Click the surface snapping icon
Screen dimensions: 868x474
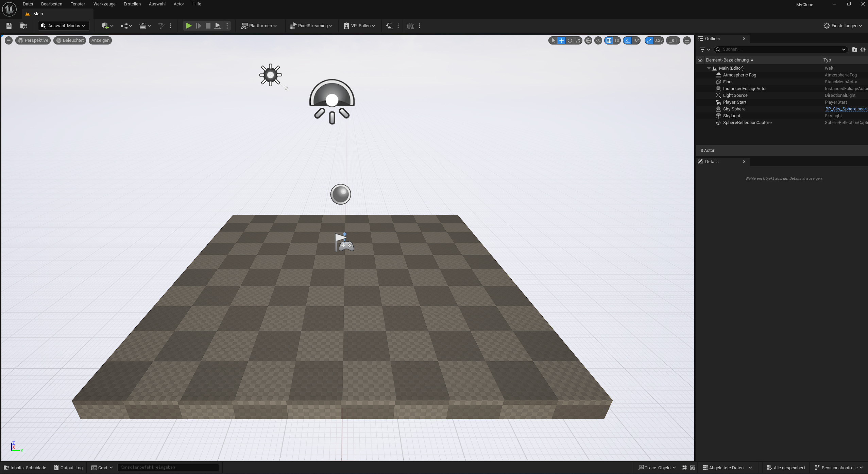pos(598,40)
